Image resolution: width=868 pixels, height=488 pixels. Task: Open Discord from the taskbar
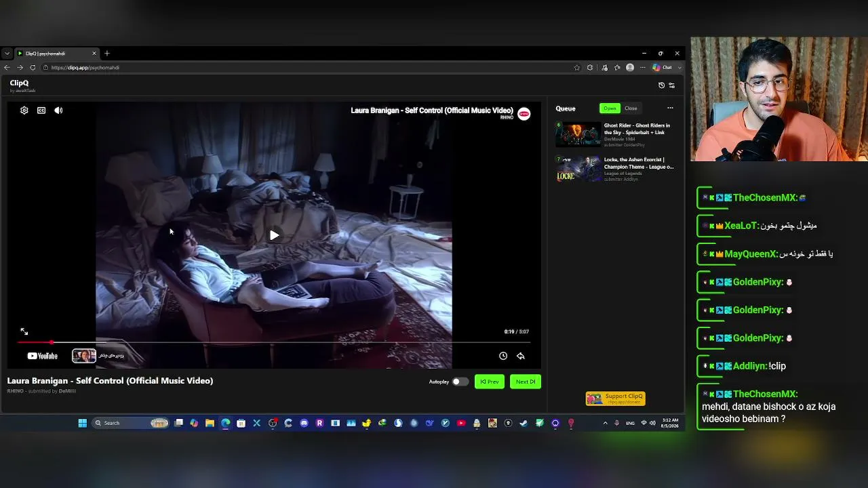304,423
